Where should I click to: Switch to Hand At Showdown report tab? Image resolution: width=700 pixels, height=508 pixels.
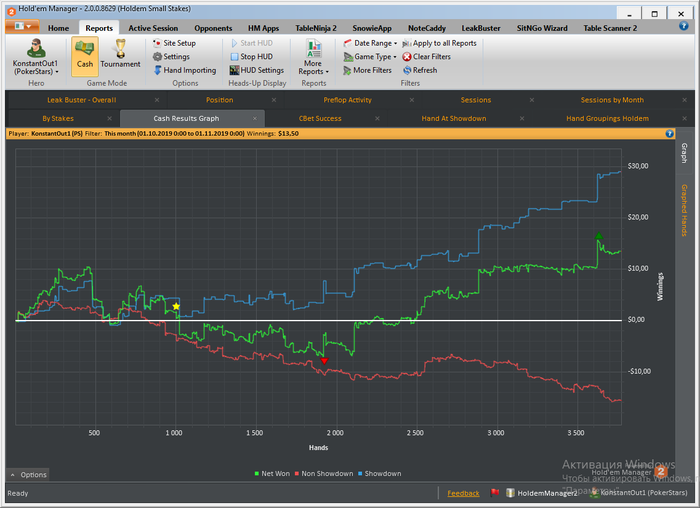click(x=454, y=118)
